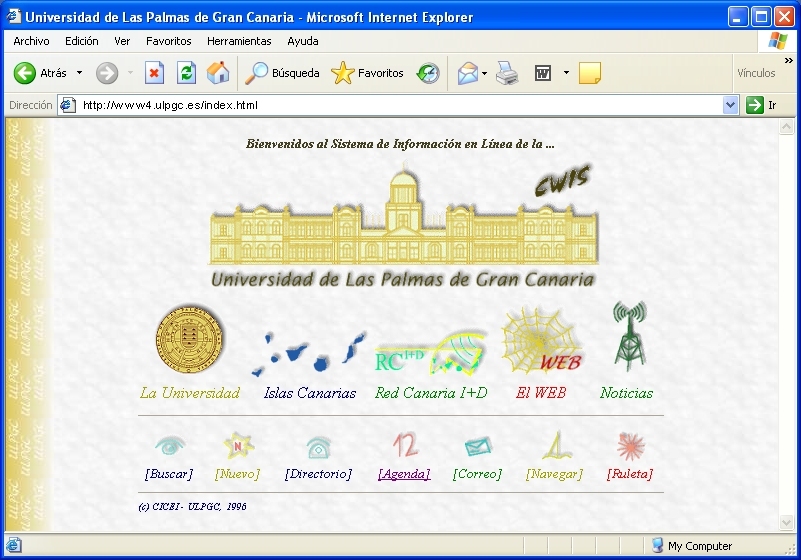Image resolution: width=801 pixels, height=560 pixels.
Task: Click the sailboat icon above Navegar
Action: point(556,445)
